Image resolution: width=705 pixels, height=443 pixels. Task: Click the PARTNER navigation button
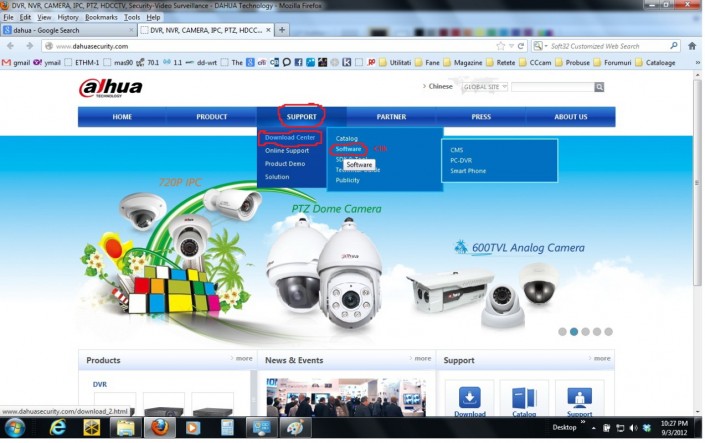391,117
